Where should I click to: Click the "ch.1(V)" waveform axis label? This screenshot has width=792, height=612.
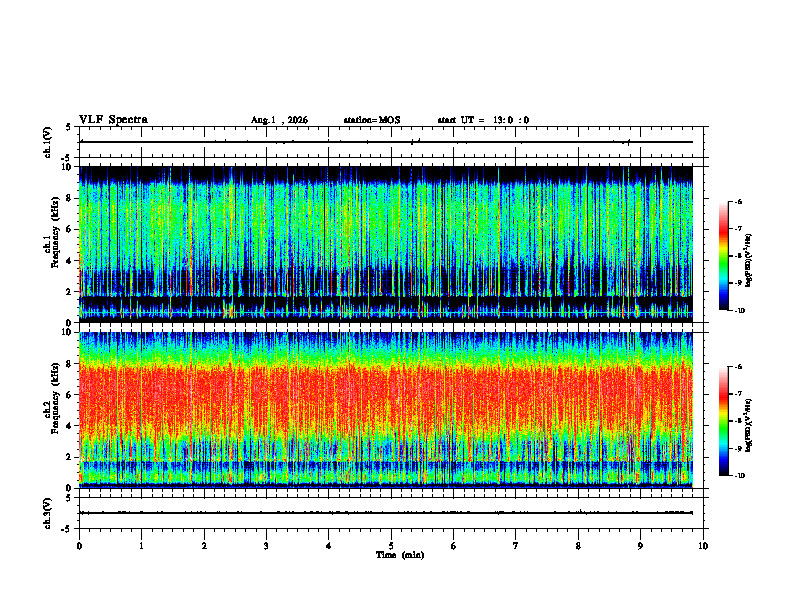click(x=48, y=142)
